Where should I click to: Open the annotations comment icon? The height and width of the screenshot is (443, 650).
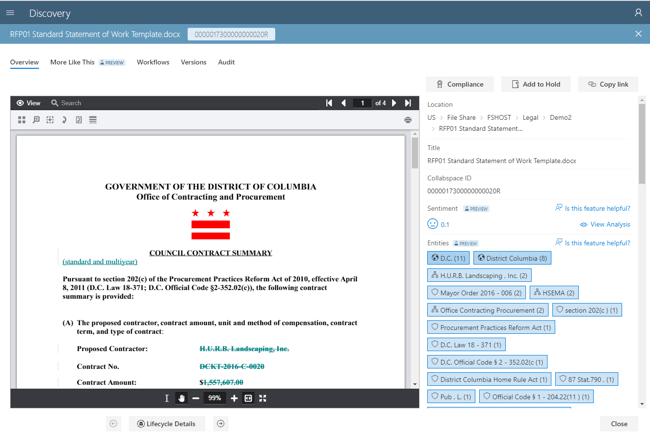point(36,120)
